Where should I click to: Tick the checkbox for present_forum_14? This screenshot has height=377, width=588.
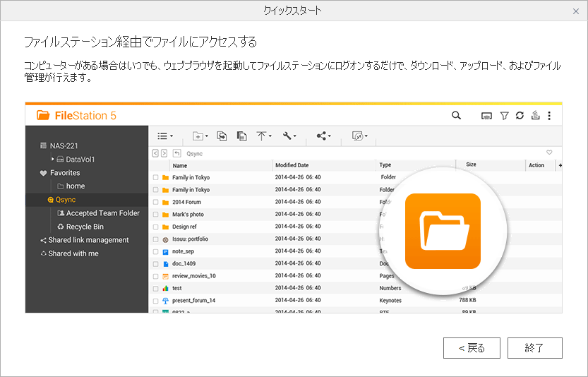(155, 301)
